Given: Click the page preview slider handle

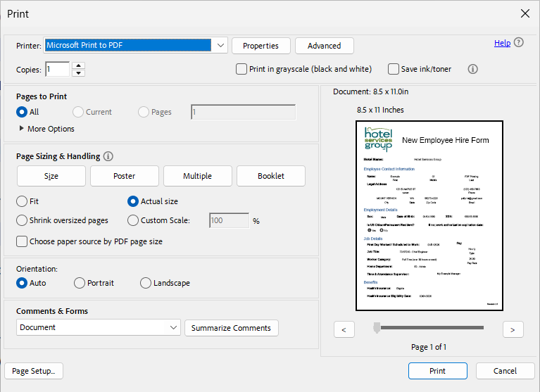Looking at the screenshot, I should coord(377,328).
